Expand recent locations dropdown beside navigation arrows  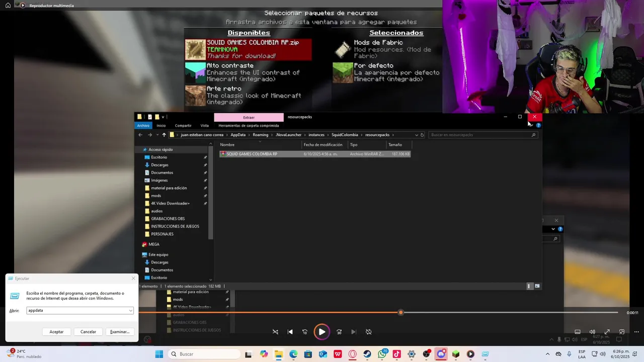click(x=158, y=135)
